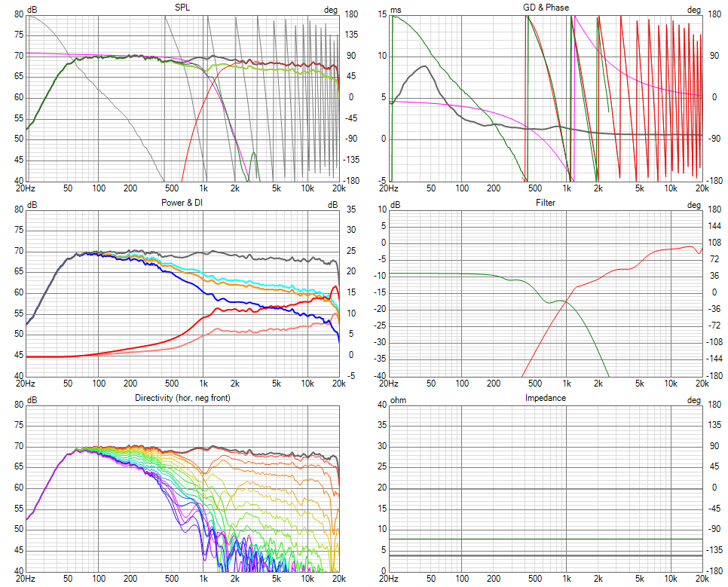Select the dB unit label on SPL chart

tap(32, 10)
